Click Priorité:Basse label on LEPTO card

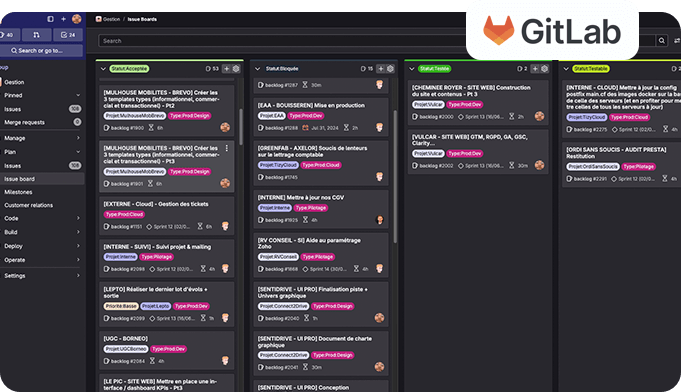(x=121, y=306)
